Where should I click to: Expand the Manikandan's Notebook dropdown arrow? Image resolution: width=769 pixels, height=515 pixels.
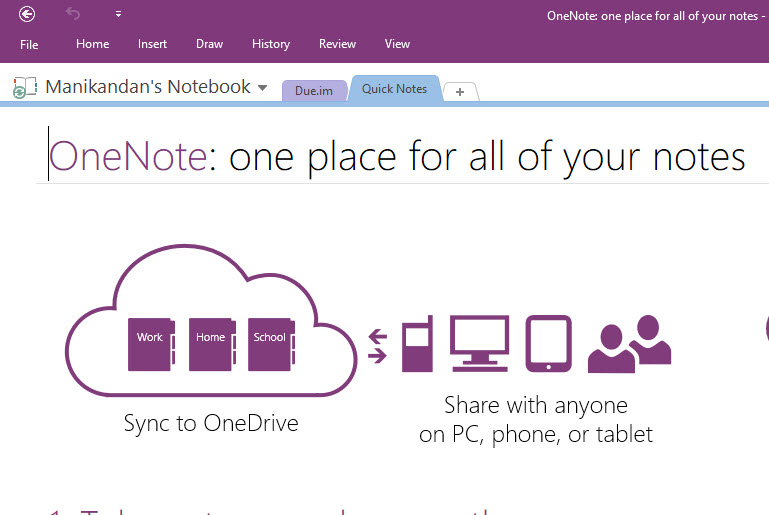[262, 88]
